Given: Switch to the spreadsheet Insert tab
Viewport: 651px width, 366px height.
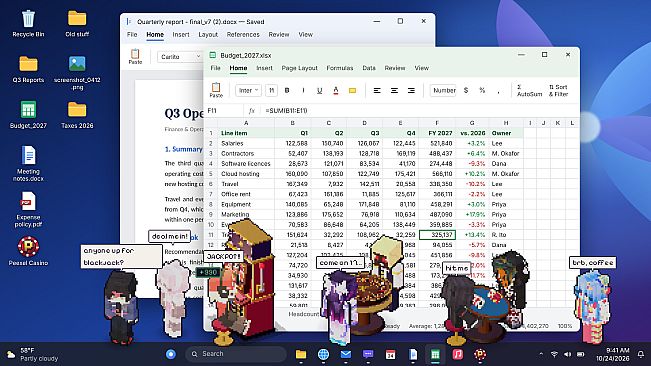Looking at the screenshot, I should click(264, 68).
